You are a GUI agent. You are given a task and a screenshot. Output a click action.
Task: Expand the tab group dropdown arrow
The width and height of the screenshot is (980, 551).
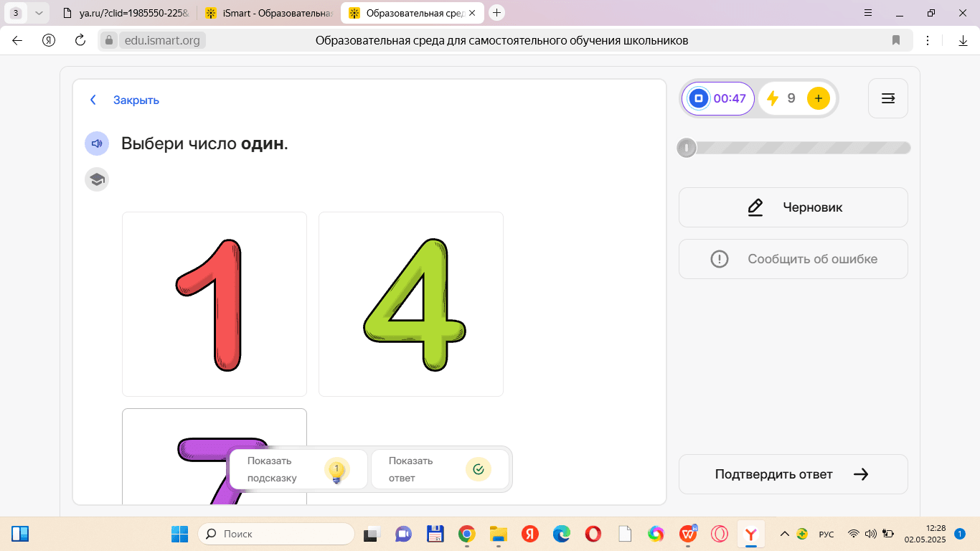(39, 13)
